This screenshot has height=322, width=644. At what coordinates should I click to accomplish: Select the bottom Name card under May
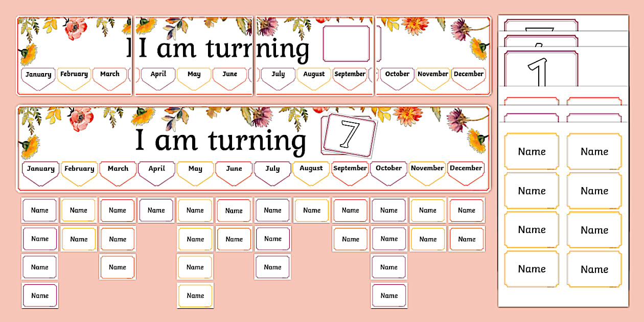195,295
